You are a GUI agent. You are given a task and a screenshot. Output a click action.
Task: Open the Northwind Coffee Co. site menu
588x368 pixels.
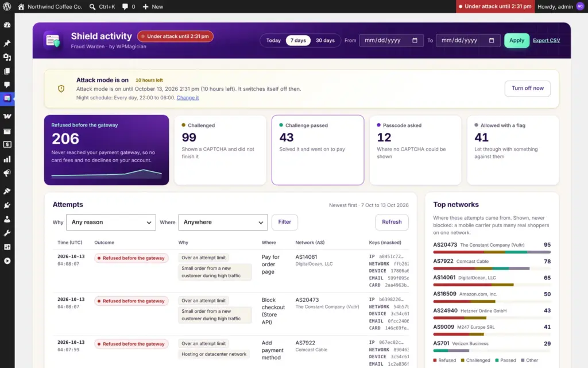pos(50,6)
